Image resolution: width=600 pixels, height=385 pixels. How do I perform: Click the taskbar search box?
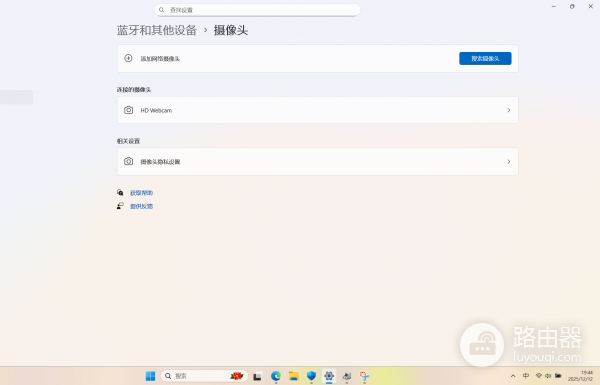point(204,376)
